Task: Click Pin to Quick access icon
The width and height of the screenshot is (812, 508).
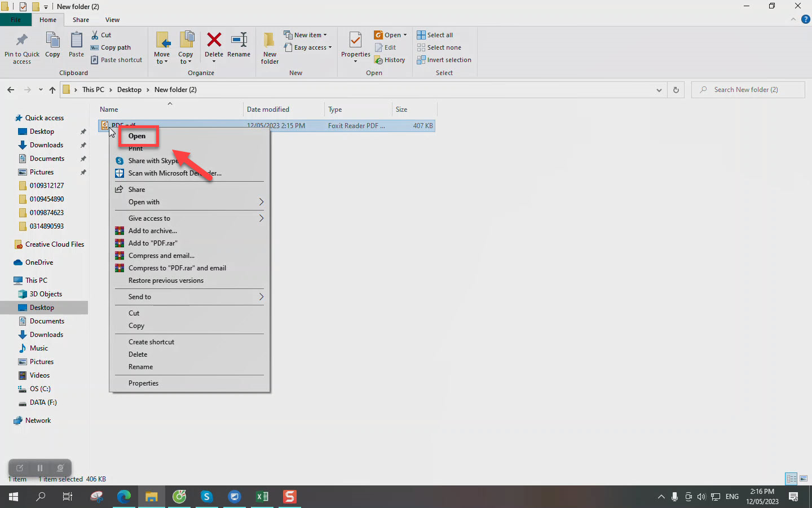Action: point(22,41)
